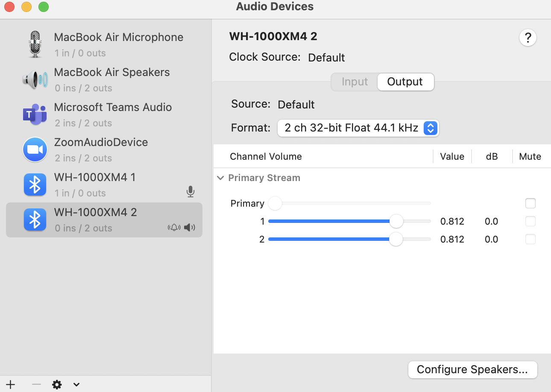Click the WH-1000XM4 1 Bluetooth icon
The height and width of the screenshot is (392, 551).
pyautogui.click(x=35, y=184)
